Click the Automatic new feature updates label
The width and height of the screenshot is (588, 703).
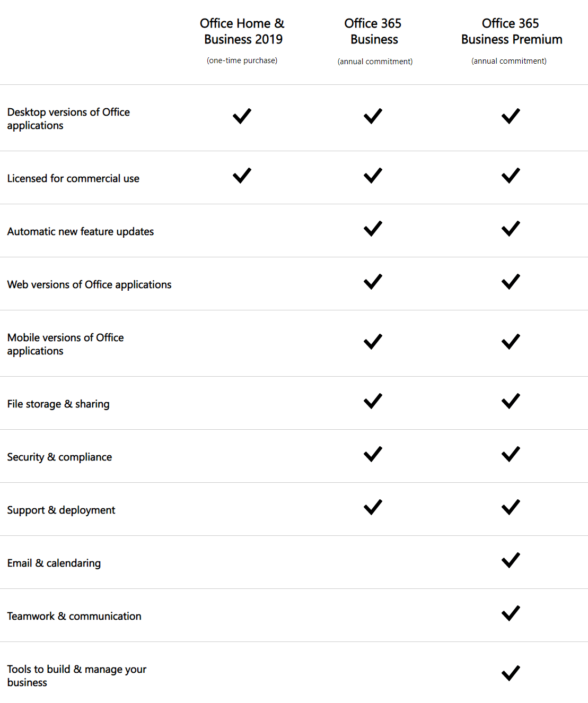tap(81, 231)
